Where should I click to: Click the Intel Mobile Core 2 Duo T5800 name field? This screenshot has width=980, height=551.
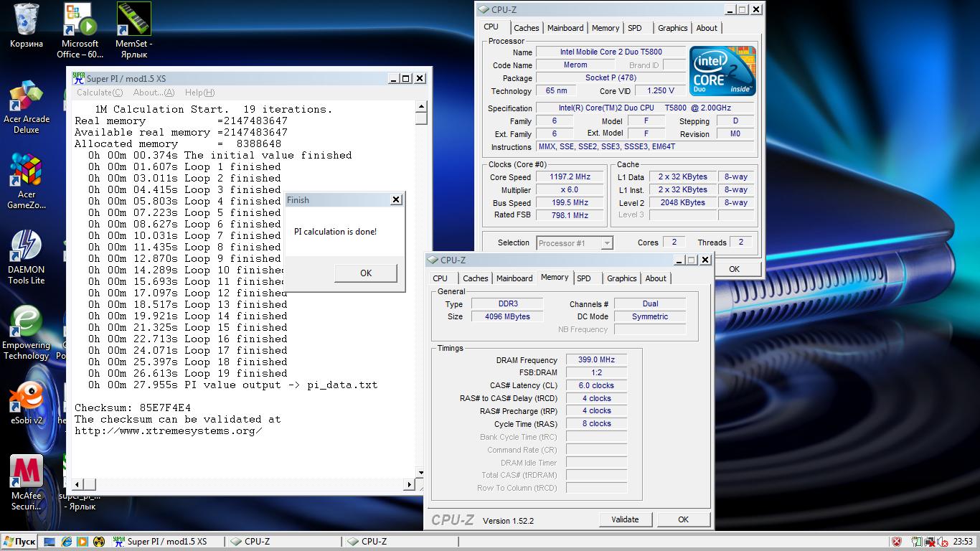click(611, 52)
